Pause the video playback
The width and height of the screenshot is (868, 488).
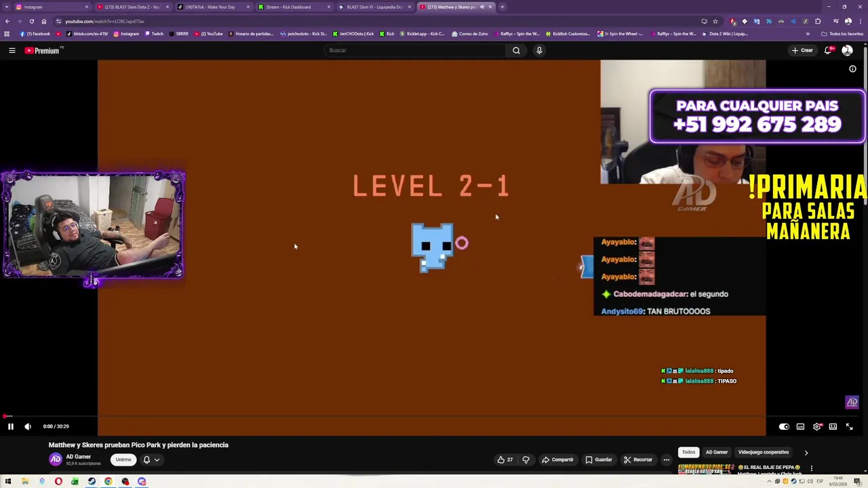[10, 426]
